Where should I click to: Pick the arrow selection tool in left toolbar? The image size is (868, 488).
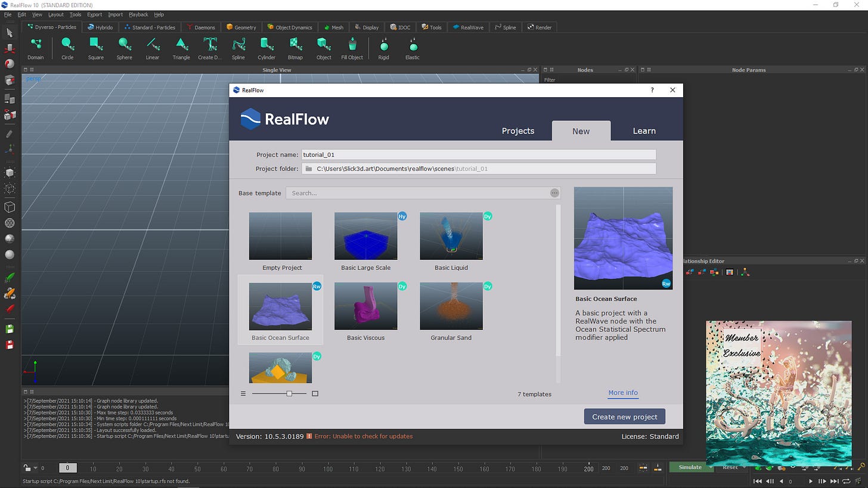coord(10,33)
